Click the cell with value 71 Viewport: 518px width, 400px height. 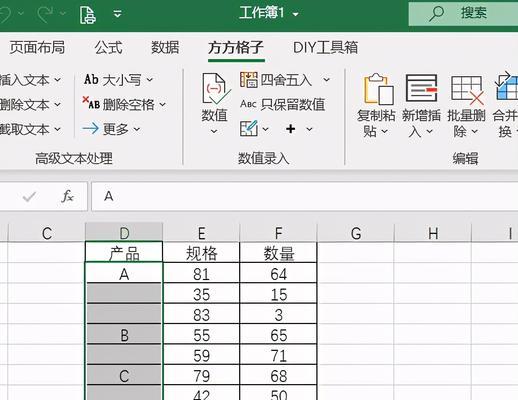coord(278,355)
